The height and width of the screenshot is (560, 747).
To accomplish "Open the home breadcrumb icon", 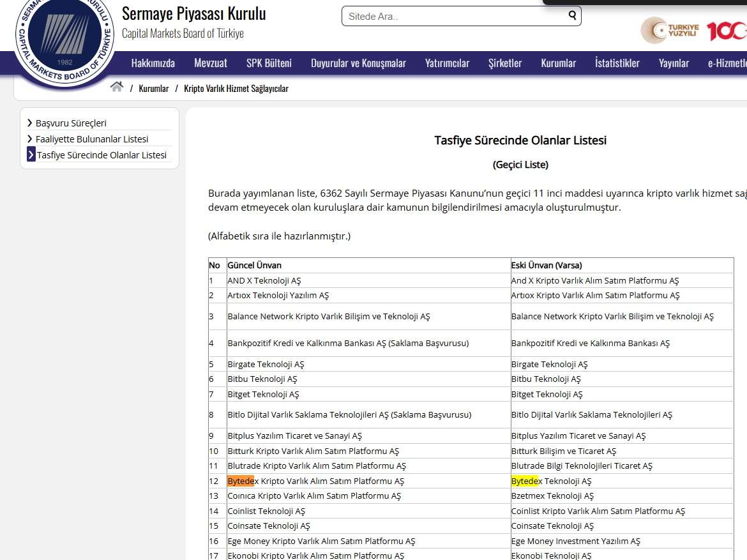I will tap(117, 87).
